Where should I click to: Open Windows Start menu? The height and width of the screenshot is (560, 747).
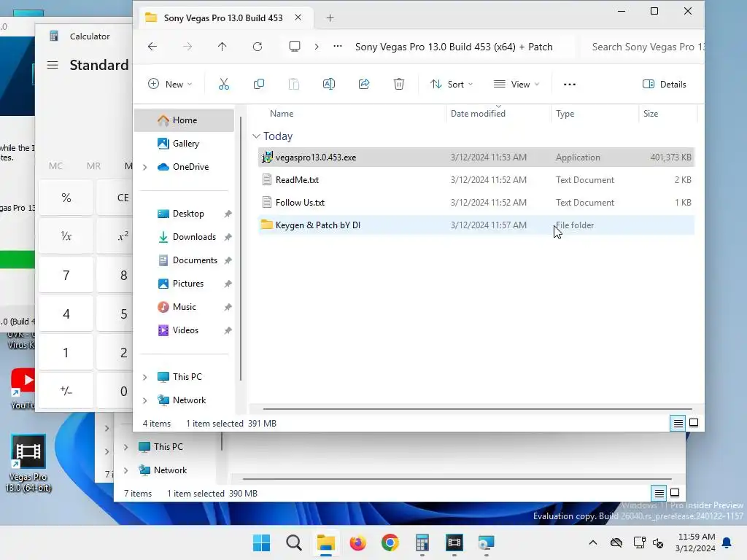(262, 542)
